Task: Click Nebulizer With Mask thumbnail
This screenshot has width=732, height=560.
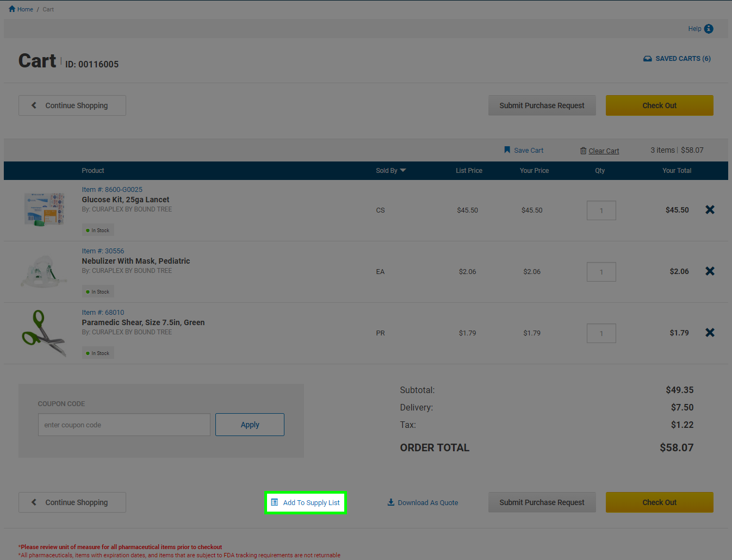Action: click(44, 271)
